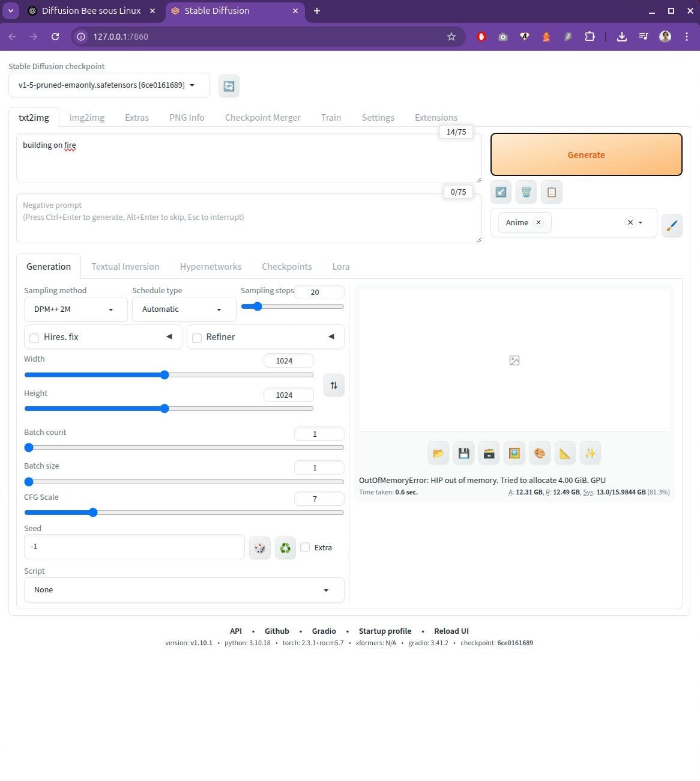700x781 pixels.
Task: Click the swap width and height icon
Action: tap(334, 385)
